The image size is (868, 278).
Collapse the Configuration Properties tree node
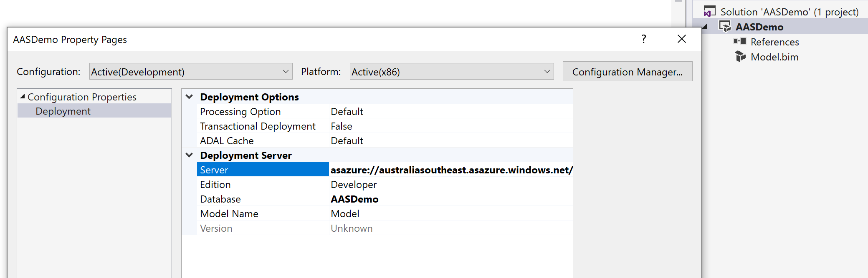pos(23,97)
